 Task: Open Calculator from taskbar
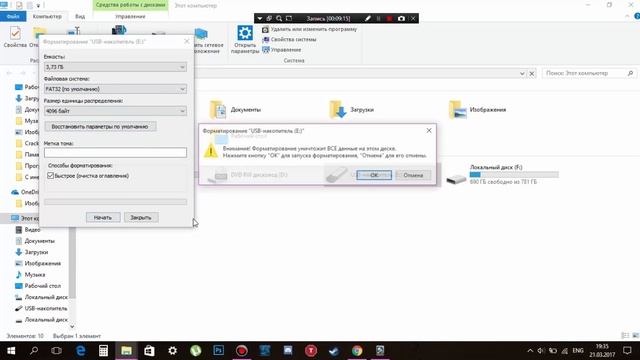pos(103,351)
